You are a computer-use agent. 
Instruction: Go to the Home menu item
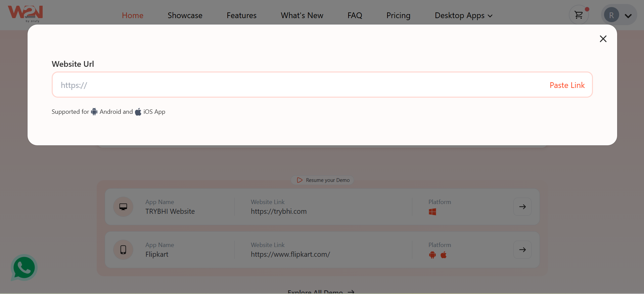[133, 15]
